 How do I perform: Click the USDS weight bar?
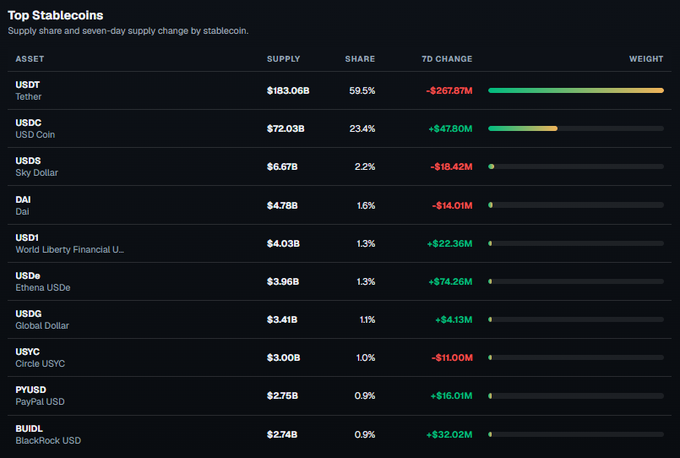point(576,167)
